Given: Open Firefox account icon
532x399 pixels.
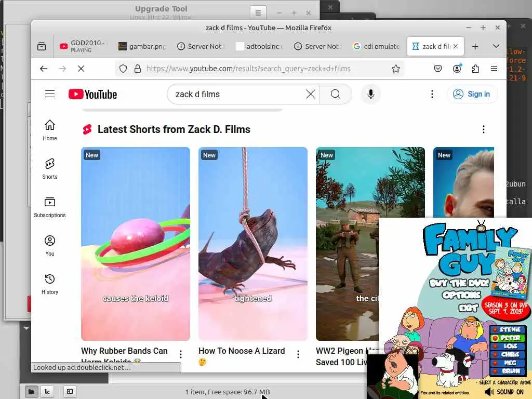Looking at the screenshot, I should (x=457, y=69).
